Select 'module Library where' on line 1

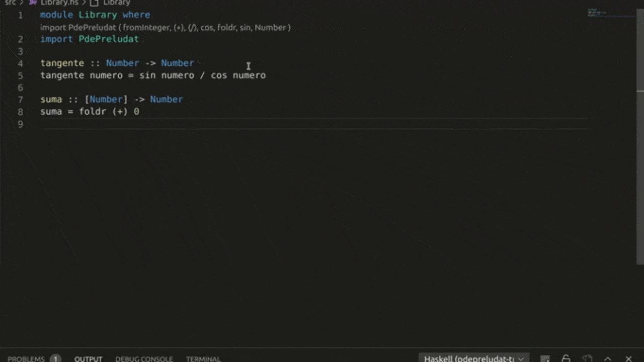pos(95,15)
